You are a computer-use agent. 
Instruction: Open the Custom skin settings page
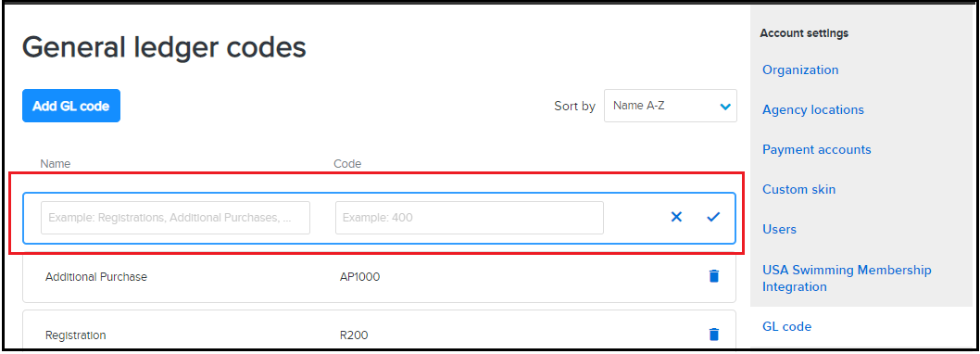(x=798, y=189)
